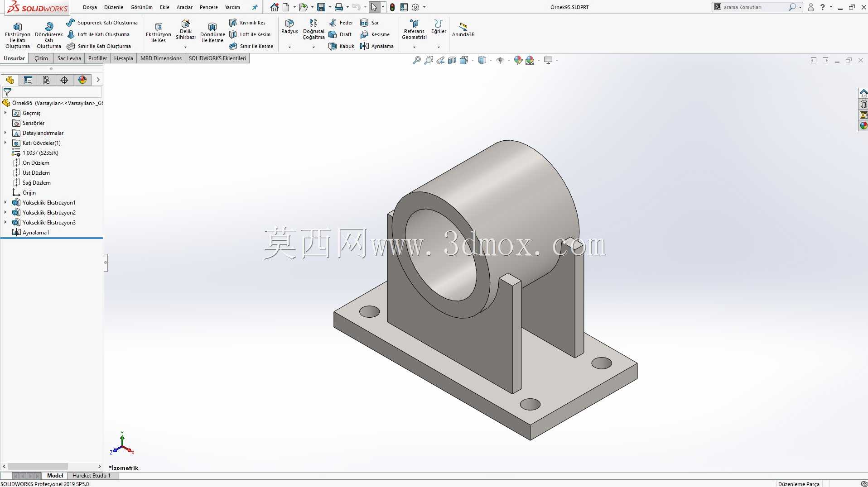Click the Home icon in top toolbar
The width and height of the screenshot is (868, 487).
coord(275,7)
